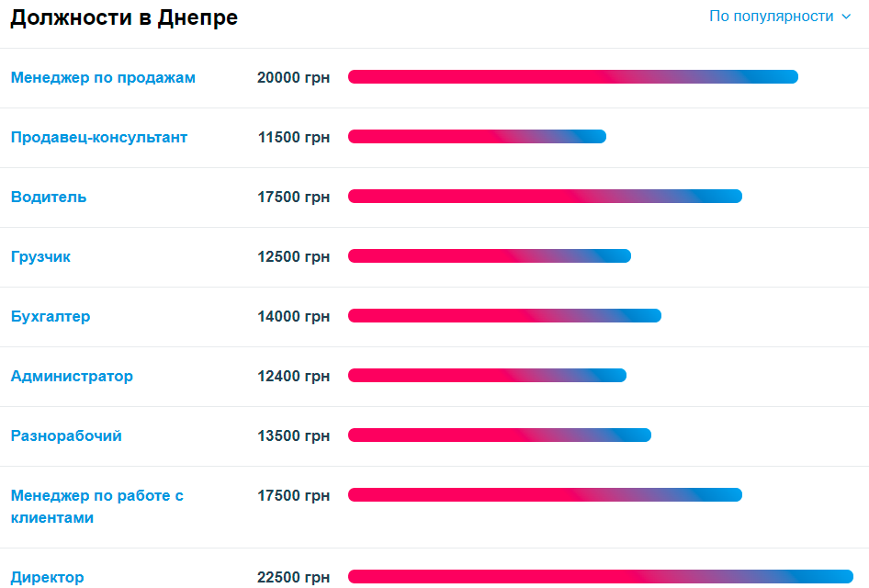Select the Разнорабочий position link
Screen dimensions: 869x588
66,436
